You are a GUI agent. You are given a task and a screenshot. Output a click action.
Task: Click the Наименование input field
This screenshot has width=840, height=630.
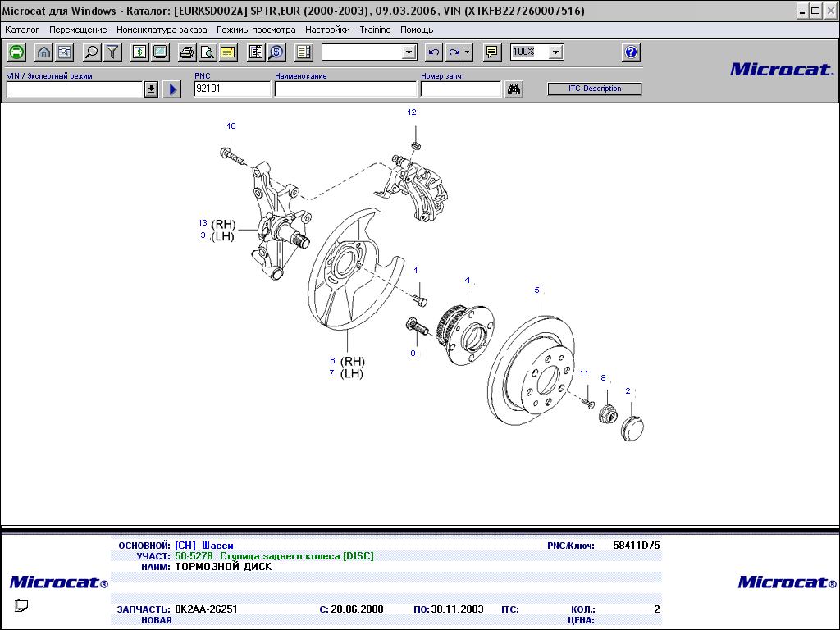click(x=345, y=89)
